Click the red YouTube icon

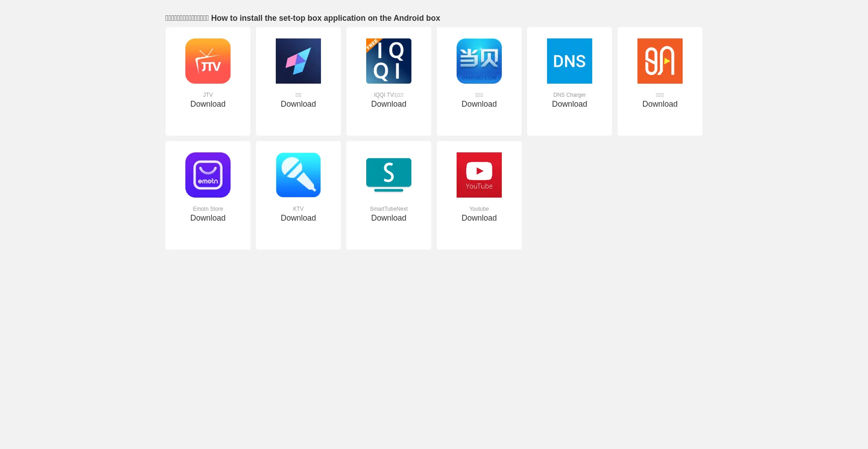(479, 175)
